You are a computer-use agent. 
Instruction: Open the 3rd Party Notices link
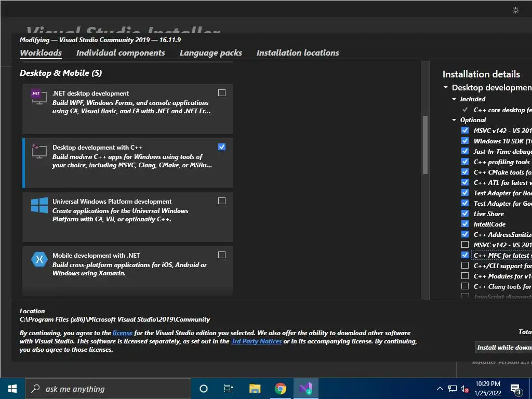(256, 341)
